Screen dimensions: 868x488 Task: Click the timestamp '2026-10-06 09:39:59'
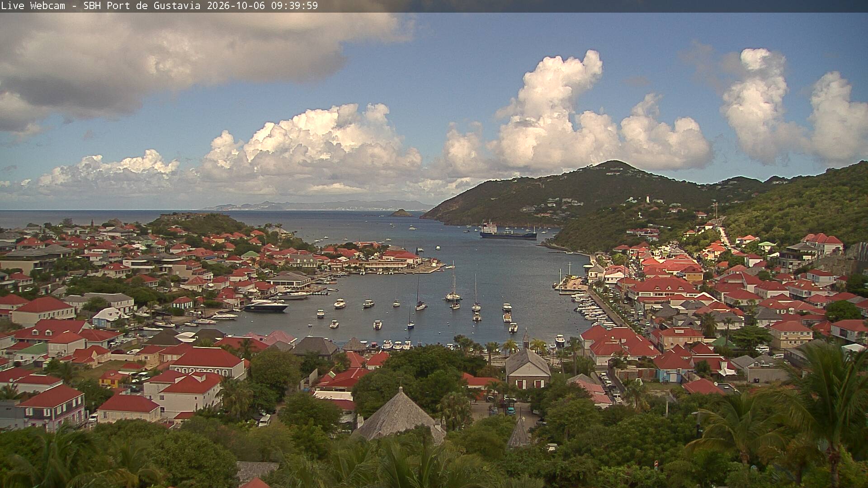pyautogui.click(x=263, y=6)
